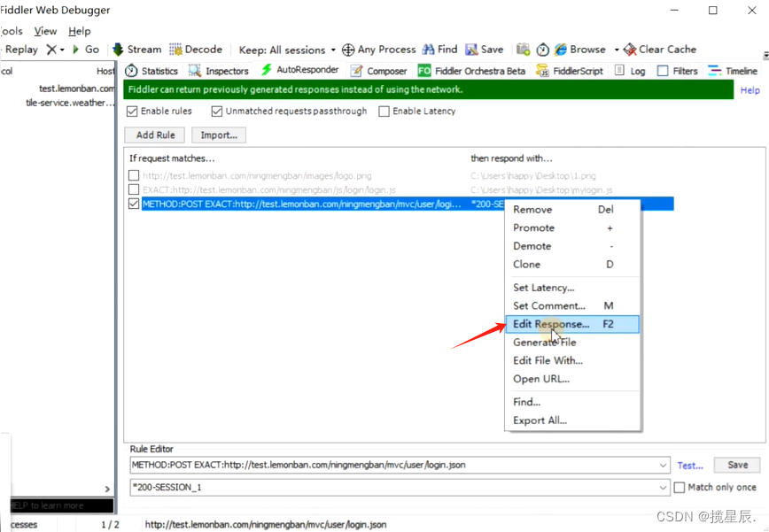The width and height of the screenshot is (769, 532).
Task: Click the Clear Cache icon
Action: coord(630,50)
